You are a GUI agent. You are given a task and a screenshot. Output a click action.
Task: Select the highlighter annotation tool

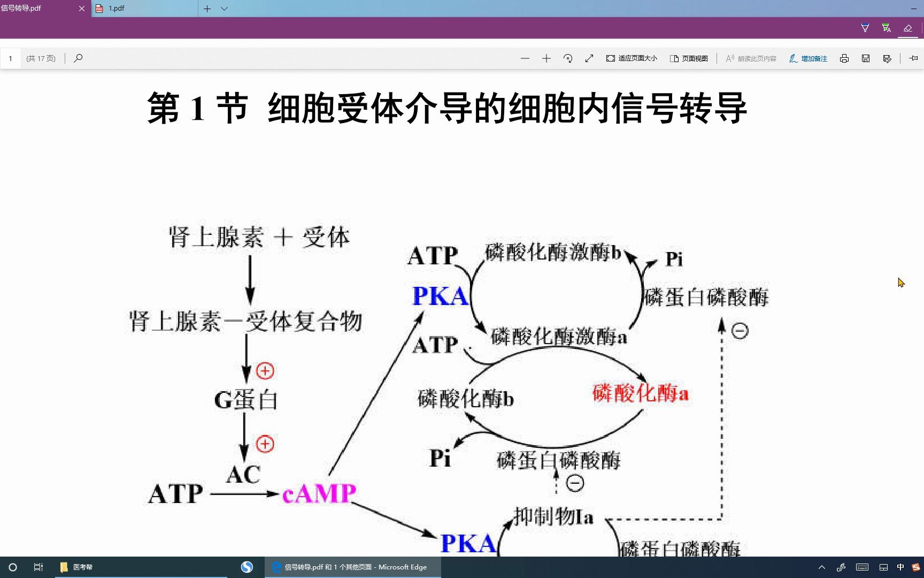tap(886, 28)
